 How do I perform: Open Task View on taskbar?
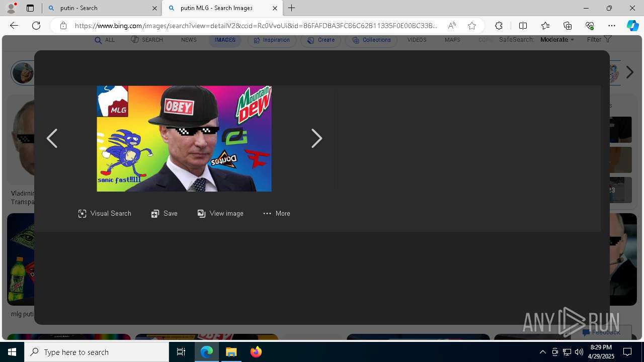181,352
